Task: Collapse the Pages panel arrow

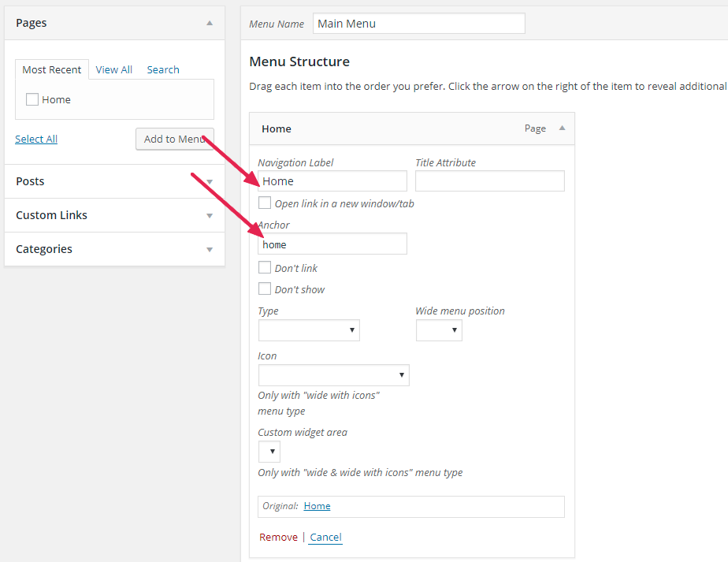Action: [210, 23]
